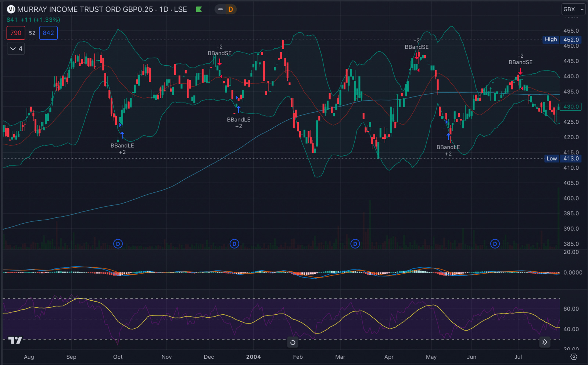Click the dividend D marker near late December

[x=234, y=243]
